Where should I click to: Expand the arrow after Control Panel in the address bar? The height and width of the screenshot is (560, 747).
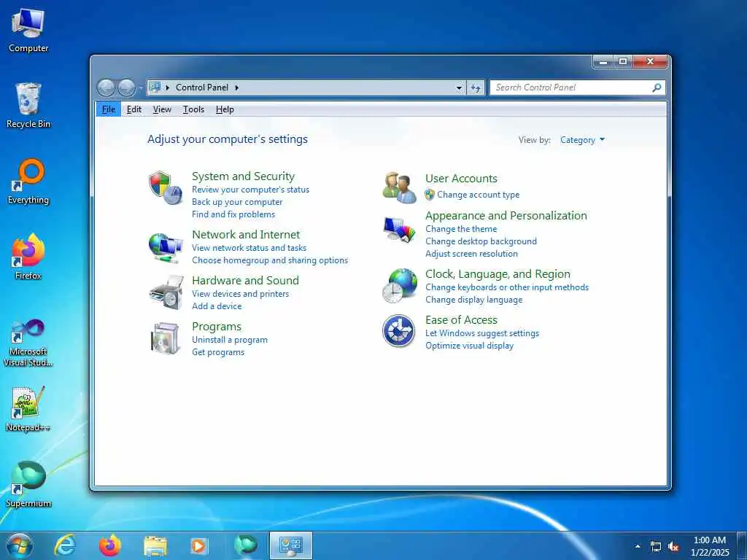tap(237, 87)
